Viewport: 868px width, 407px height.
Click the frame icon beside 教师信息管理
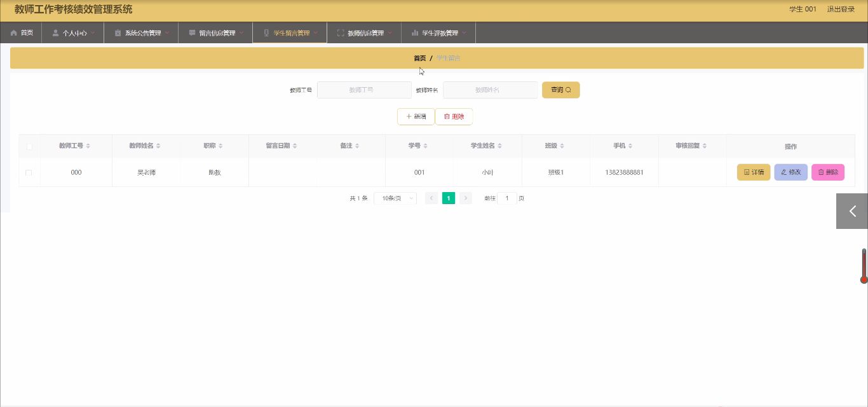341,32
